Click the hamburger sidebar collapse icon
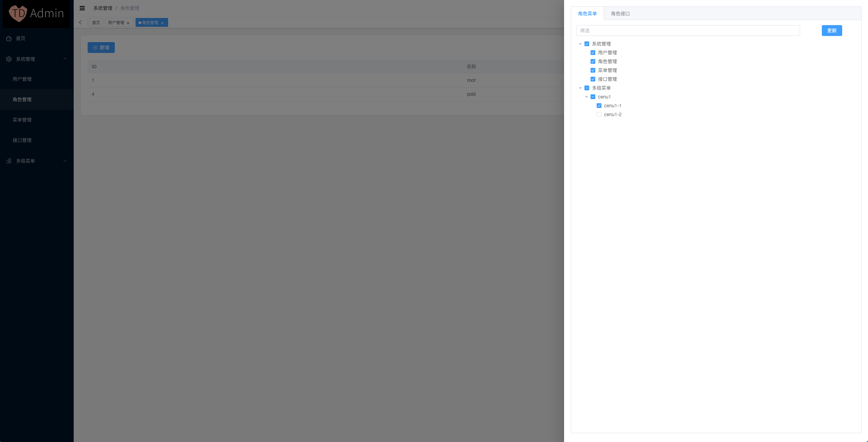Screen dimensions: 868x442 tap(82, 8)
